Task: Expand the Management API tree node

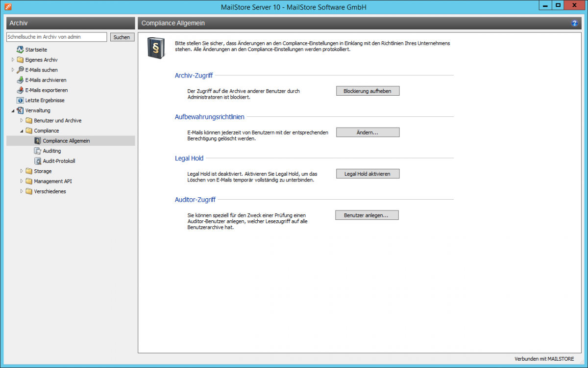Action: (22, 181)
